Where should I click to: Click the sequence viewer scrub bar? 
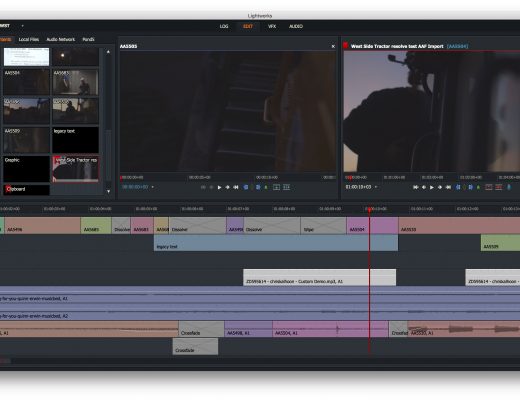click(x=432, y=178)
